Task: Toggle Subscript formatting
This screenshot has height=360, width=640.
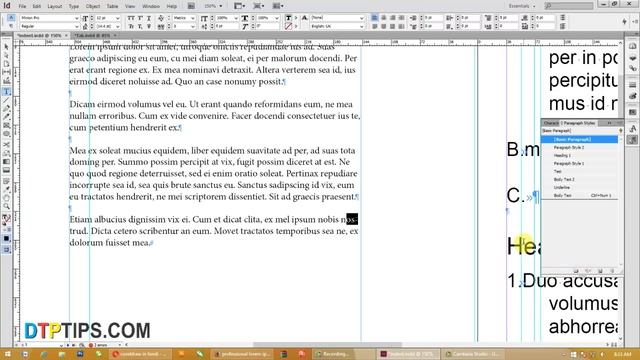Action: tap(140, 27)
